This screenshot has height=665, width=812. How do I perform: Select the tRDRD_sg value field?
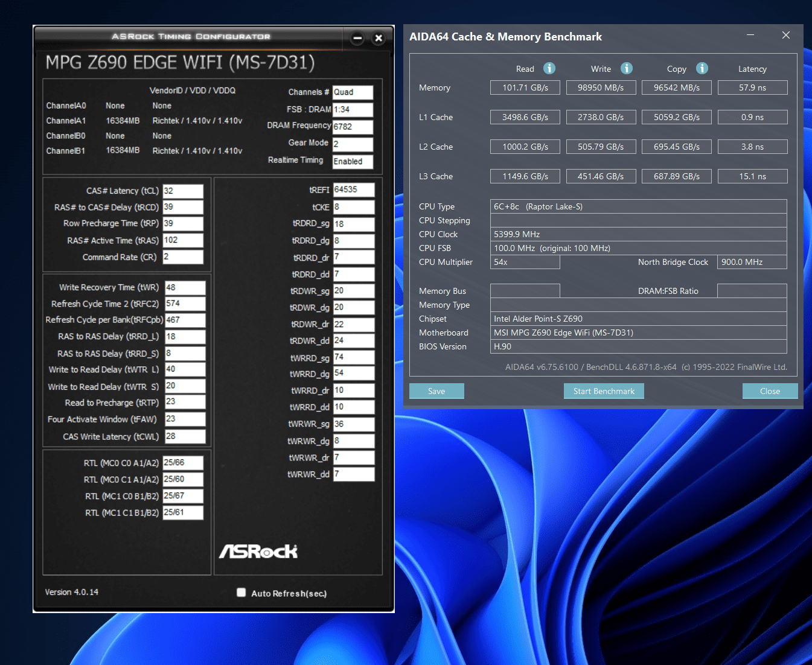pyautogui.click(x=354, y=224)
